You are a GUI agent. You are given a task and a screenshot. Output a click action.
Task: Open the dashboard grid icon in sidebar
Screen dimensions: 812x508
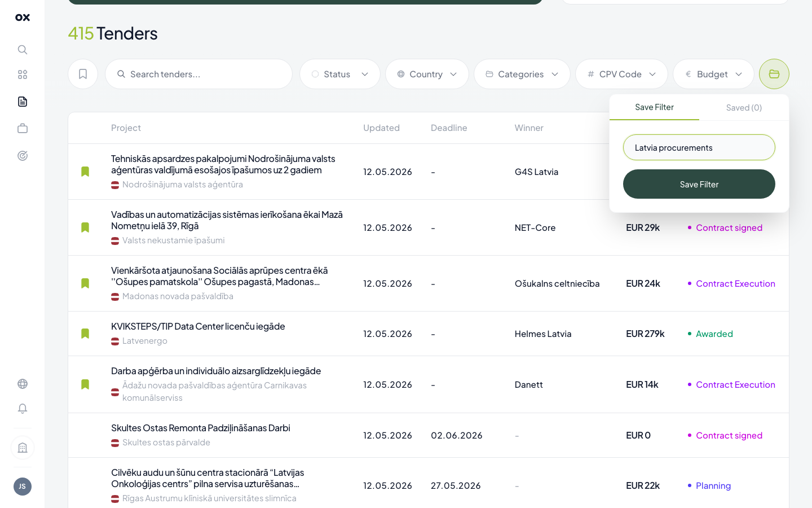tap(23, 75)
